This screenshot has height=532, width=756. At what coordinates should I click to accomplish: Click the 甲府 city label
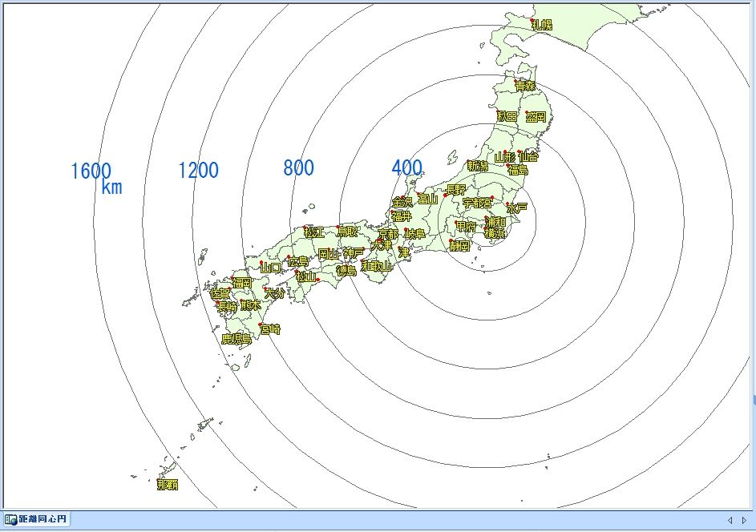467,227
